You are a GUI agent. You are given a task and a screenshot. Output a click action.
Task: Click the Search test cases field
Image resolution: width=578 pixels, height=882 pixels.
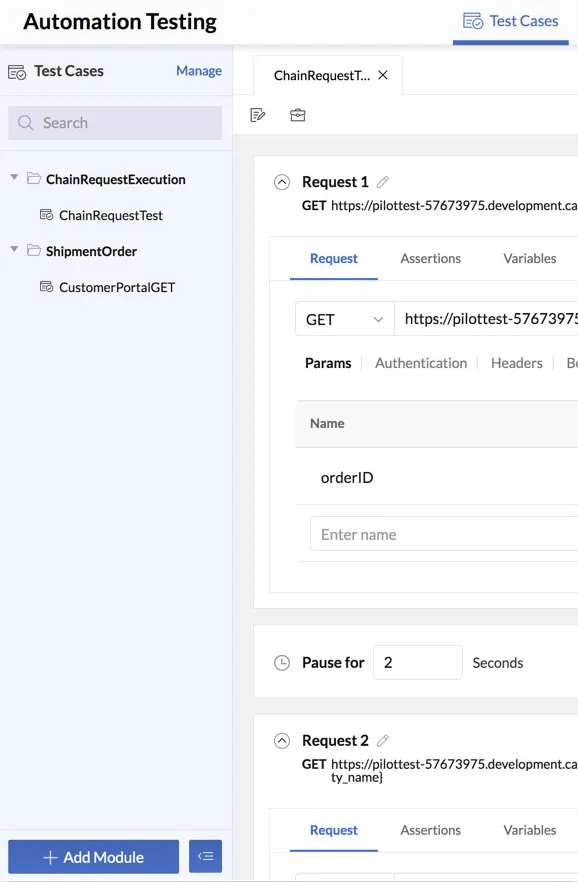tap(115, 123)
